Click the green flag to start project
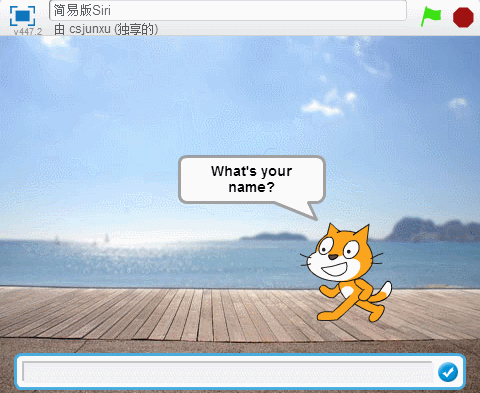The width and height of the screenshot is (480, 393). click(431, 16)
